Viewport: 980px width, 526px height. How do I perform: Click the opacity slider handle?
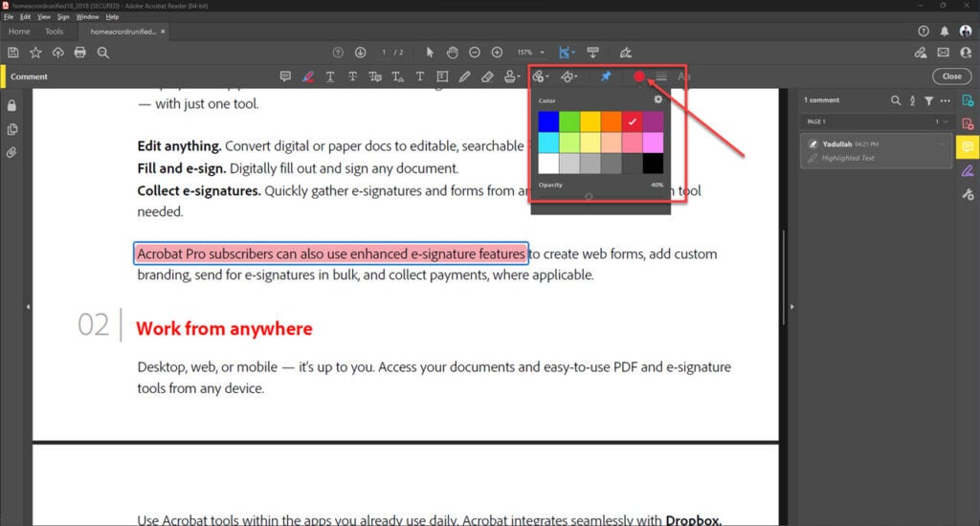(589, 196)
